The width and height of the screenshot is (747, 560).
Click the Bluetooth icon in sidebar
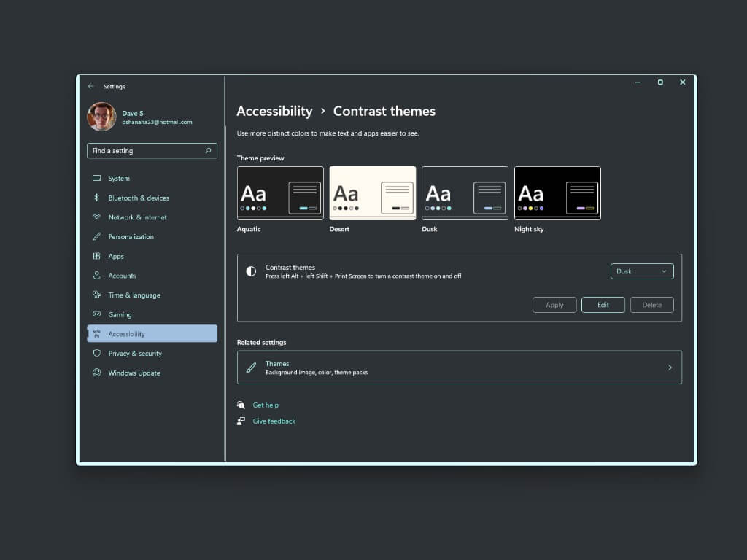pos(96,198)
